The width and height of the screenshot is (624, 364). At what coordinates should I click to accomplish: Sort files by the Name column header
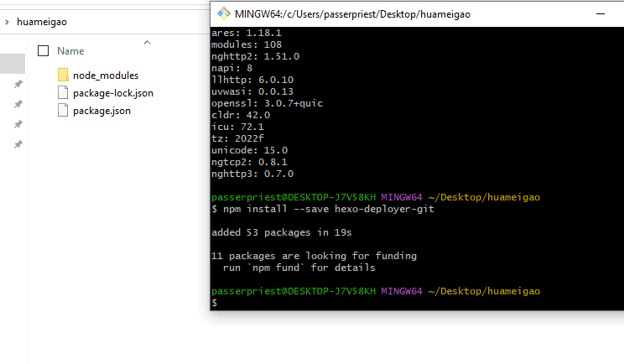[x=70, y=51]
